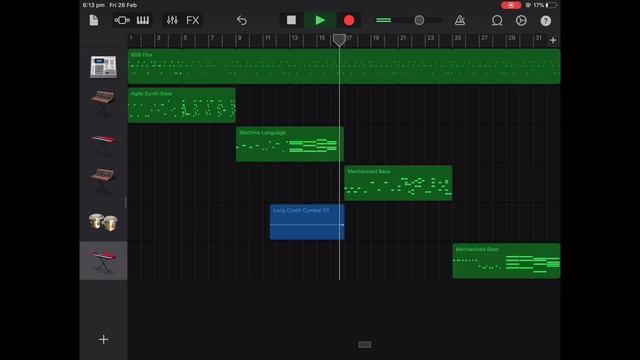The height and width of the screenshot is (360, 640).
Task: Select the fourth track synth instrument icon
Action: tap(103, 180)
